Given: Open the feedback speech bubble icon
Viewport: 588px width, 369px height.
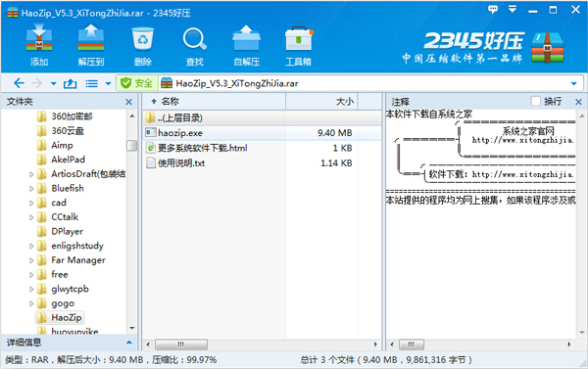Looking at the screenshot, I should click(x=493, y=10).
